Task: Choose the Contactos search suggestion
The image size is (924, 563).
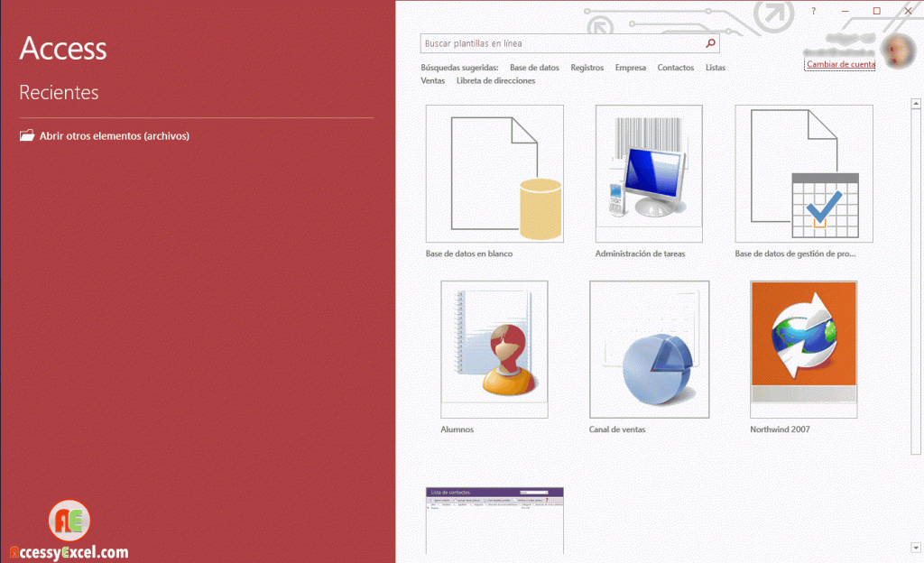Action: (x=675, y=67)
